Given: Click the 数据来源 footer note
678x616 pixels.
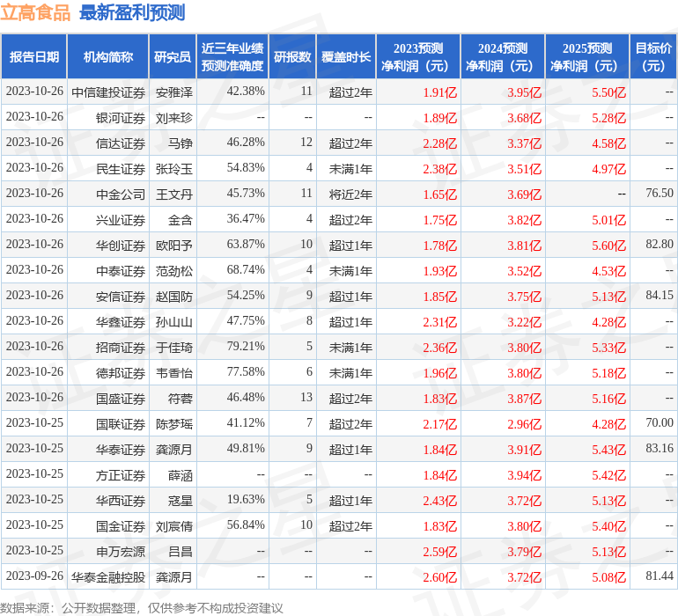Looking at the screenshot, I should tap(142, 608).
